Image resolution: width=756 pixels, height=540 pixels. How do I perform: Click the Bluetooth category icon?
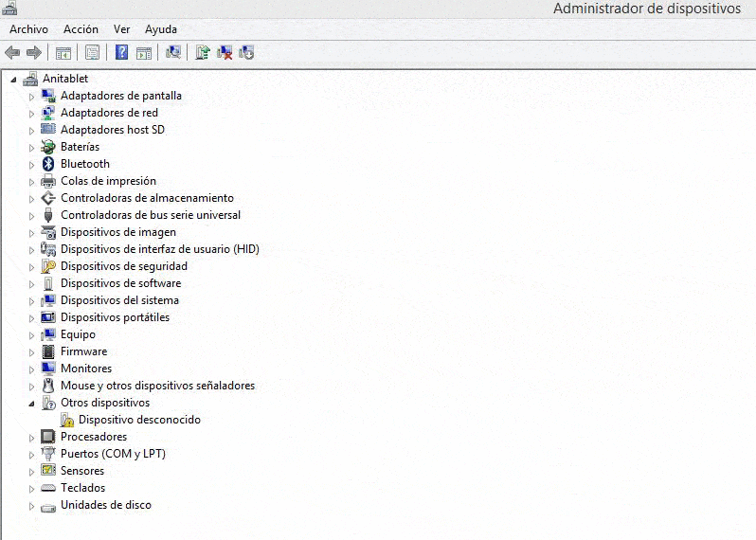[x=47, y=164]
